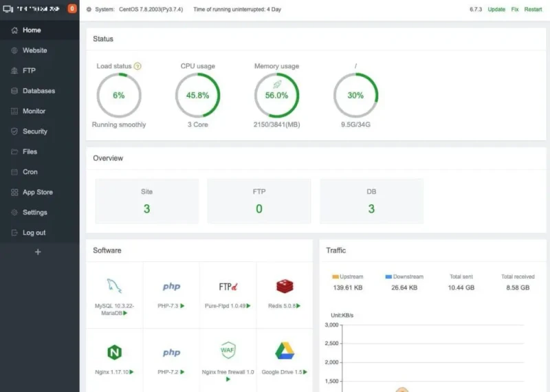Toggle the Downstream blue legend swatch
550x392 pixels.
coord(388,276)
